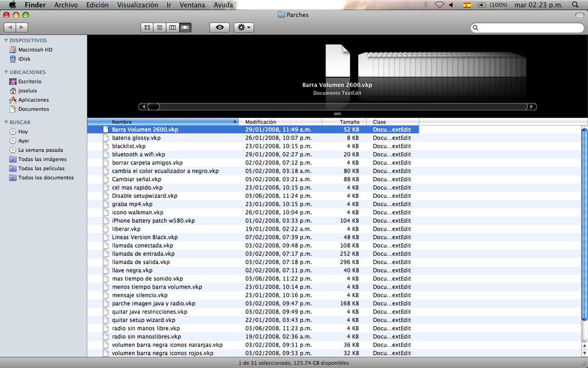588x368 pixels.
Task: Open the Visualización menu
Action: (137, 5)
